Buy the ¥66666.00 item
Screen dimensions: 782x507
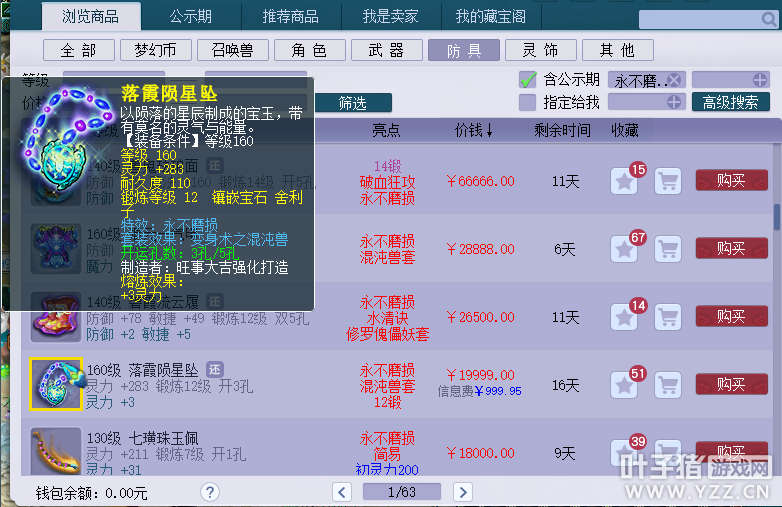click(732, 180)
